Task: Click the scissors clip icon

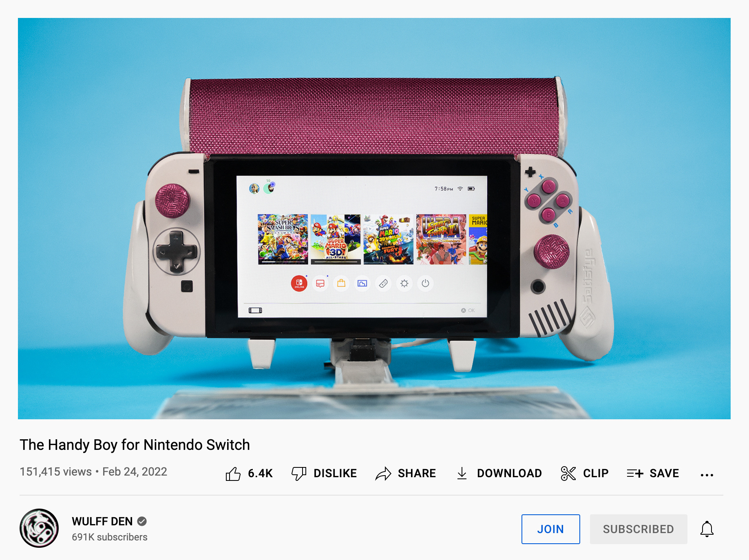Action: tap(568, 473)
